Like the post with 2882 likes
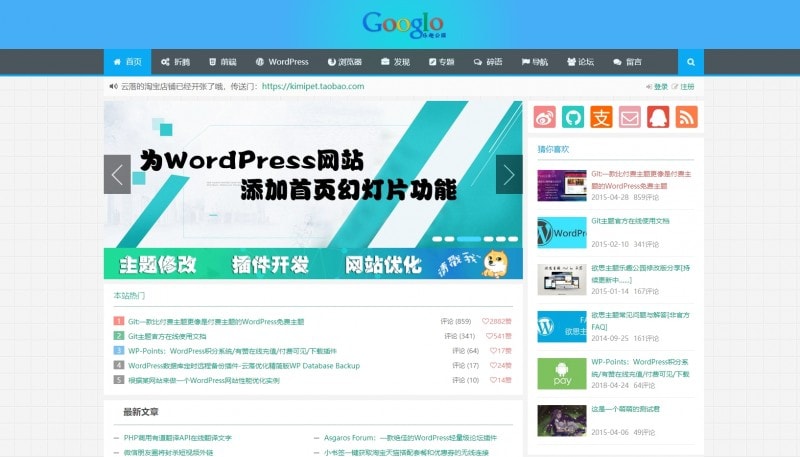The image size is (800, 457). click(x=497, y=322)
